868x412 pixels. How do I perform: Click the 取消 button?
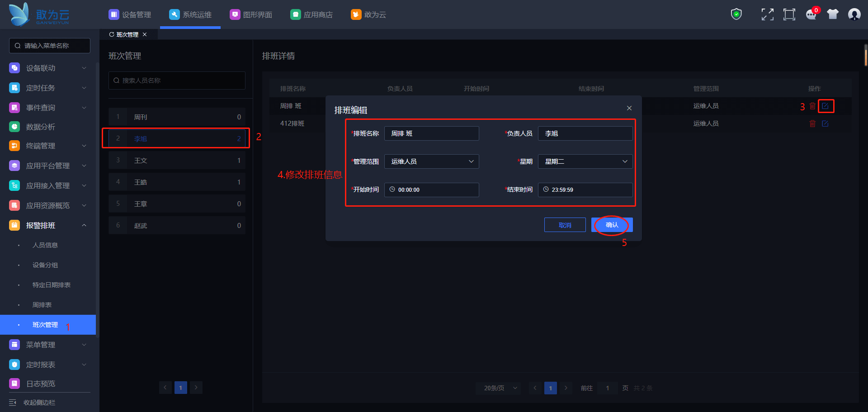click(x=565, y=225)
